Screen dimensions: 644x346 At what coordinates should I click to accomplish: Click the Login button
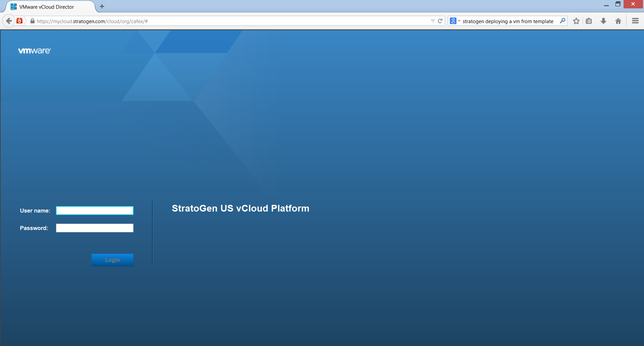coord(112,260)
